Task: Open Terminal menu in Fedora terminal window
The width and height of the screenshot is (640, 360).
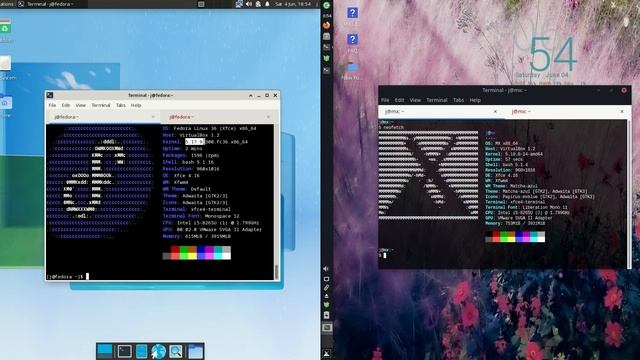Action: tap(101, 105)
